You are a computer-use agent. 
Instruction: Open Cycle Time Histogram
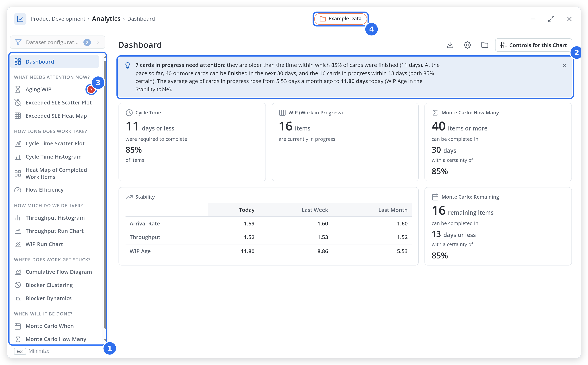point(55,157)
